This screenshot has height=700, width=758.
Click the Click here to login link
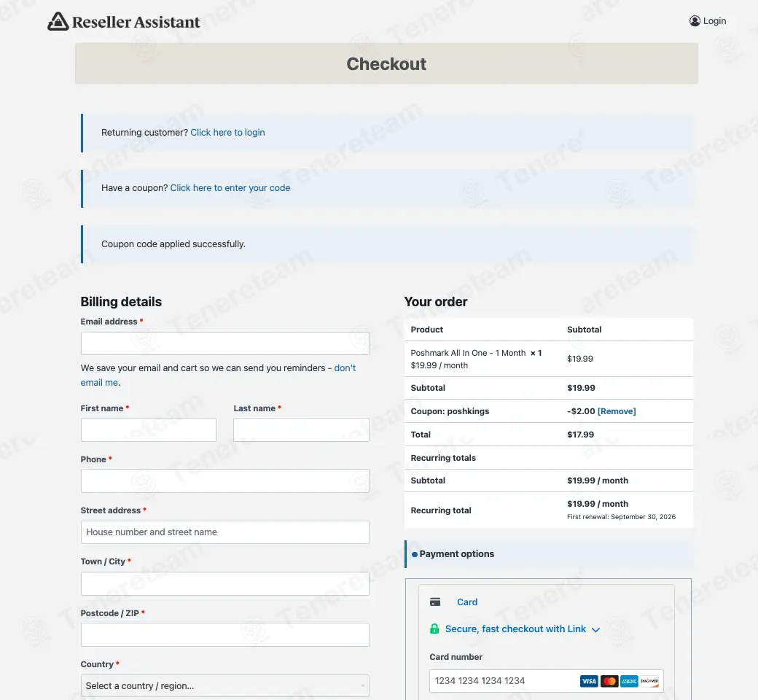click(227, 132)
